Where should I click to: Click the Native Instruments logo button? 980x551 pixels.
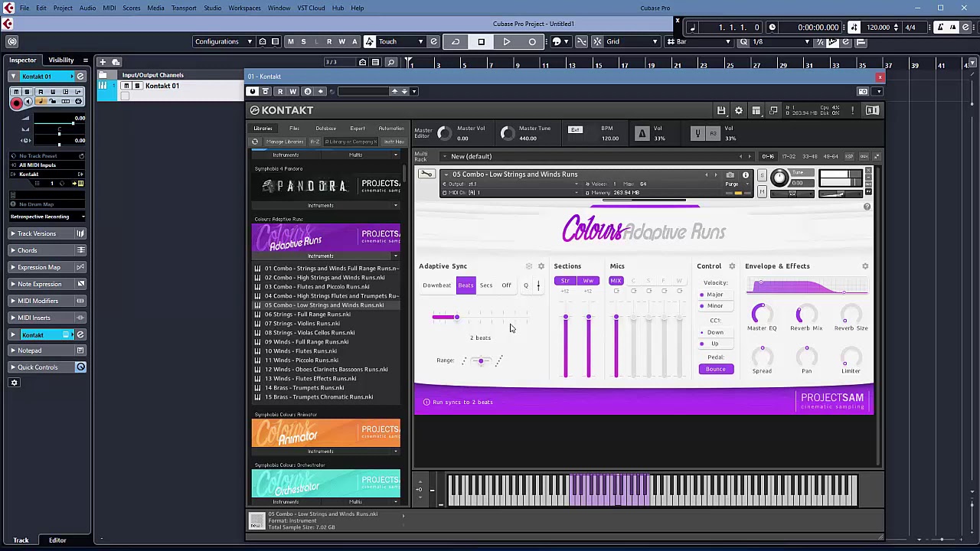coord(872,111)
